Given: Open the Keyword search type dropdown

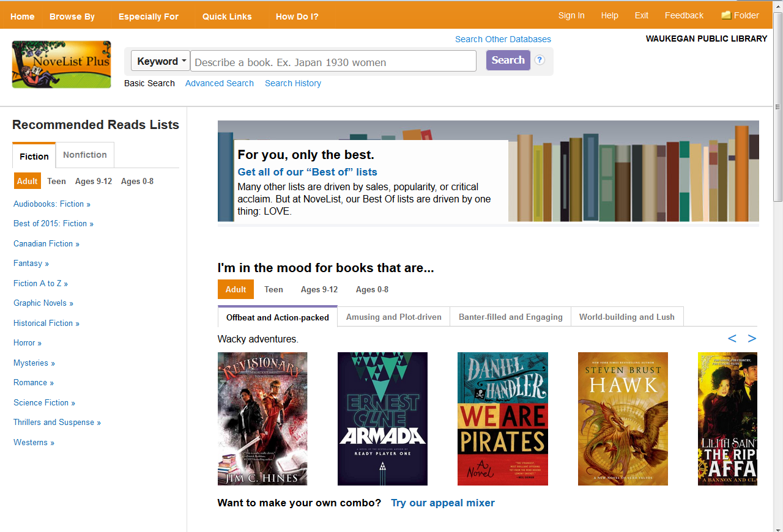Looking at the screenshot, I should click(161, 61).
